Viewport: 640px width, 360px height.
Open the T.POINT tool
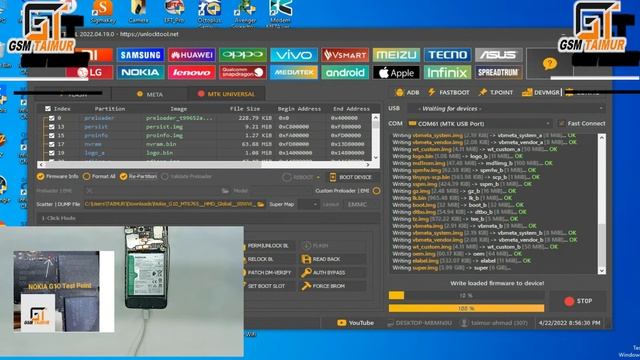[495, 93]
